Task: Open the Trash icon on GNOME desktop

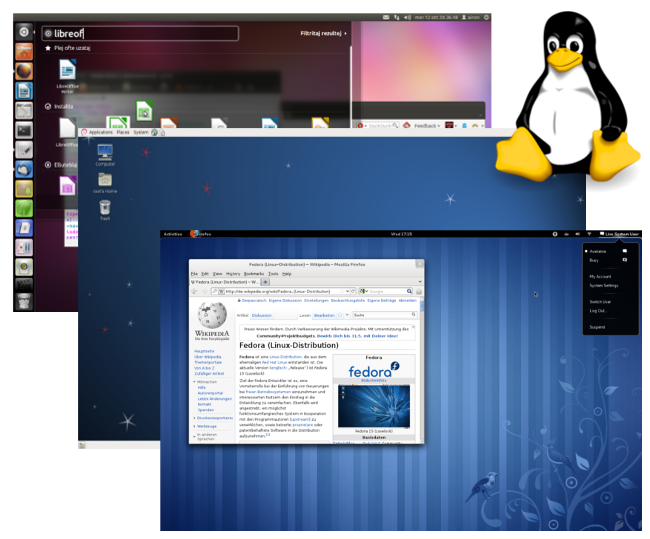Action: (105, 209)
